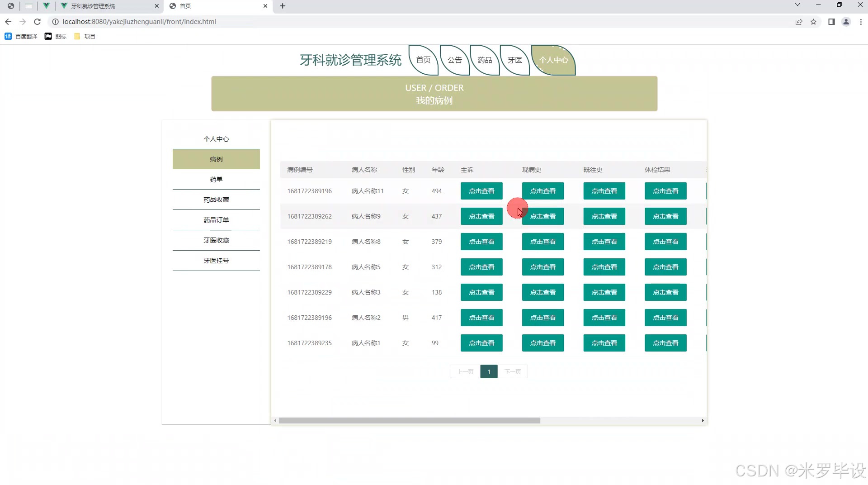The width and height of the screenshot is (868, 485).
Task: View 体检结果 for 病人名称5
Action: pos(665,267)
